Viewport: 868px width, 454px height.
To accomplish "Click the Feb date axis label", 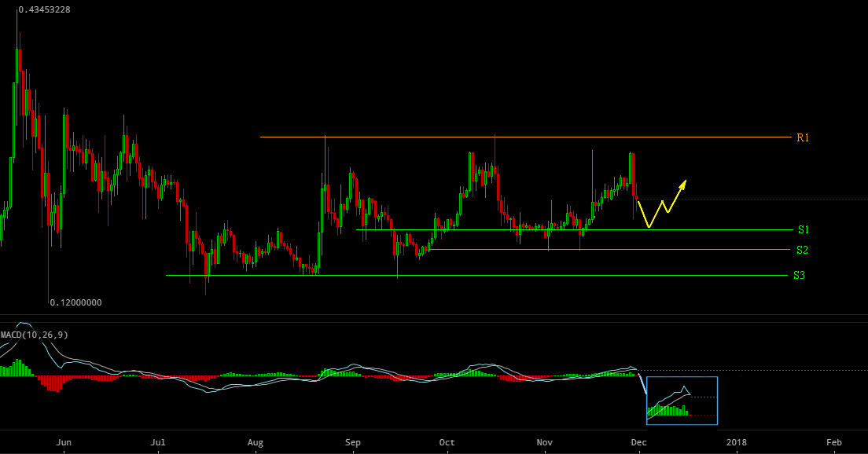I will [833, 442].
